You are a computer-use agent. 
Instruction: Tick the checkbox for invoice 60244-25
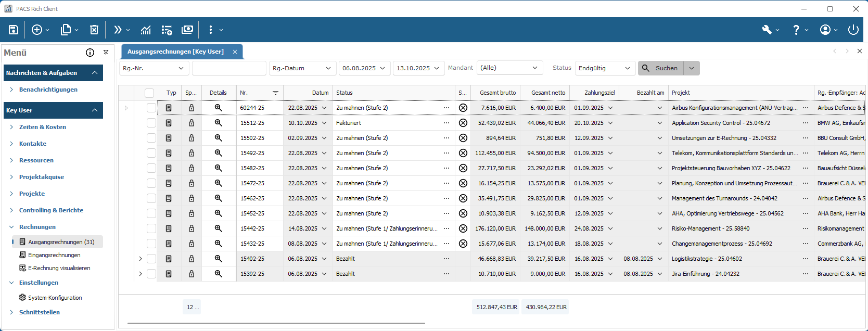click(151, 108)
